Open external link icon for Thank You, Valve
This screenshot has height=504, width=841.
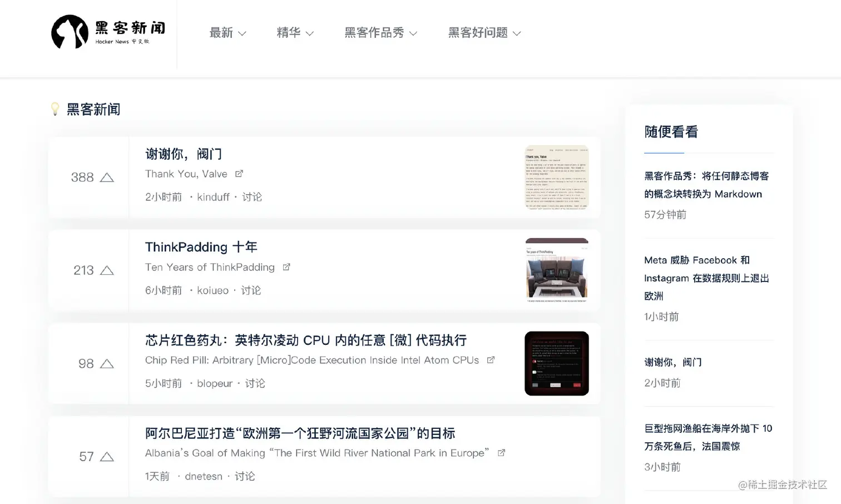click(239, 174)
